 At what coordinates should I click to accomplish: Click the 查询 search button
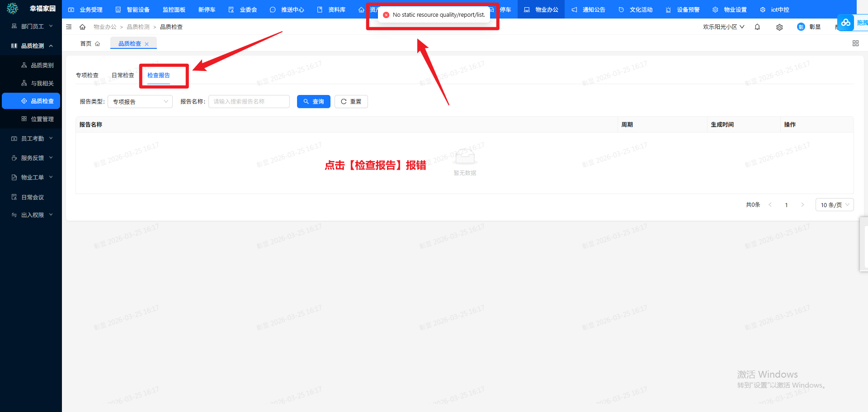coord(314,102)
